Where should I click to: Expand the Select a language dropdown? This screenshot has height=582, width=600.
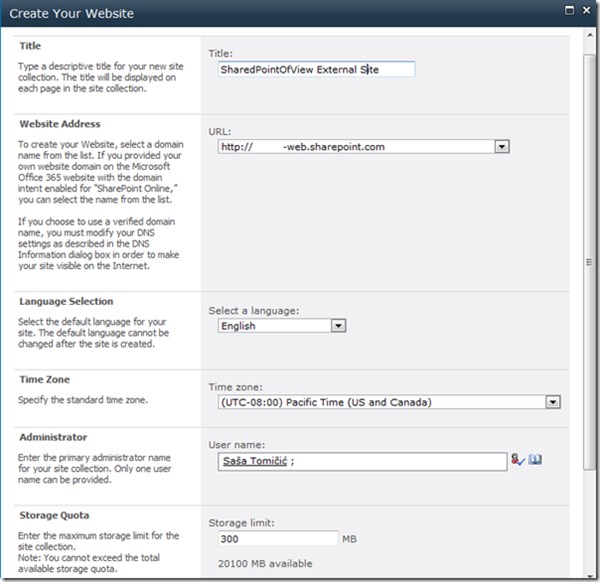[x=338, y=325]
